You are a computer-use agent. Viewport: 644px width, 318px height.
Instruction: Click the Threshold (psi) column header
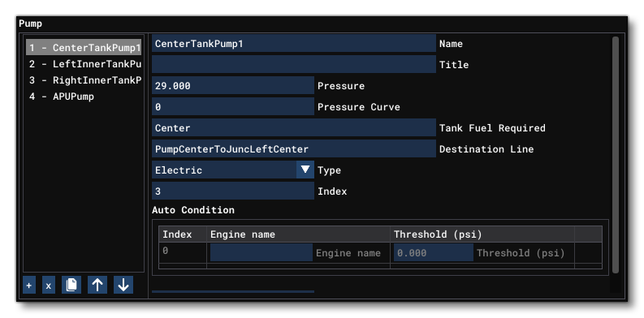pyautogui.click(x=482, y=234)
